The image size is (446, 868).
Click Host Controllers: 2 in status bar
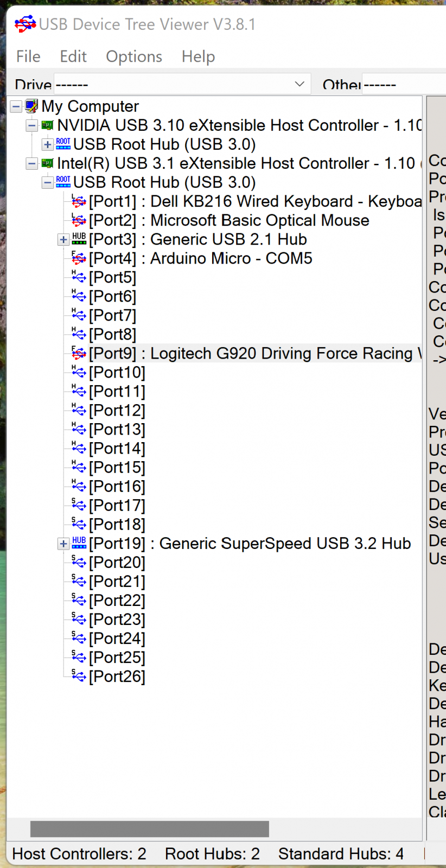pos(79,854)
